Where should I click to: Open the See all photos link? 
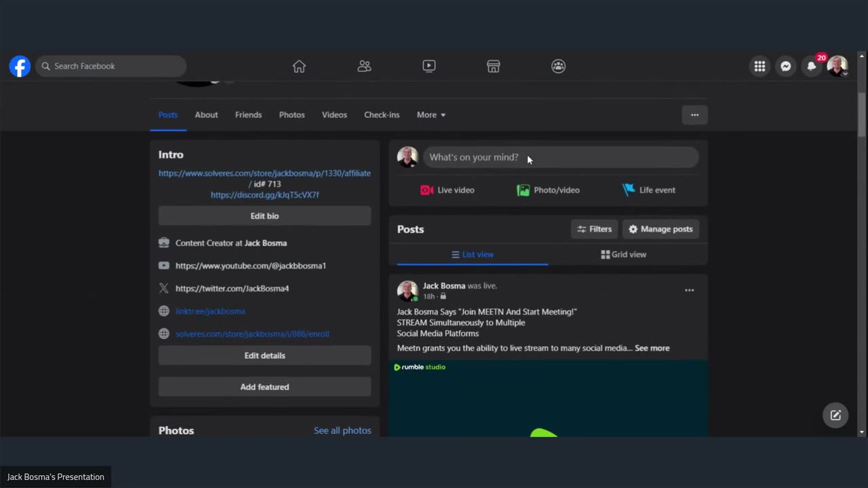(x=342, y=430)
